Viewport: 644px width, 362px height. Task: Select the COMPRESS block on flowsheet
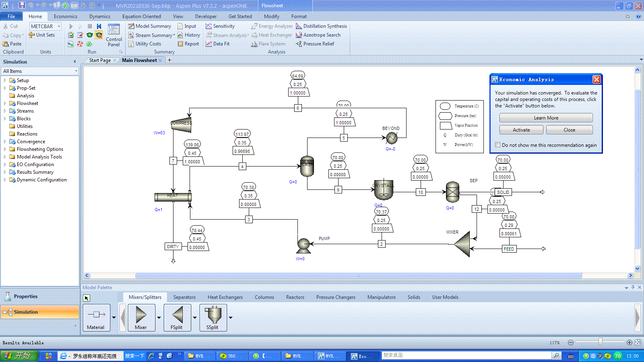point(181,125)
